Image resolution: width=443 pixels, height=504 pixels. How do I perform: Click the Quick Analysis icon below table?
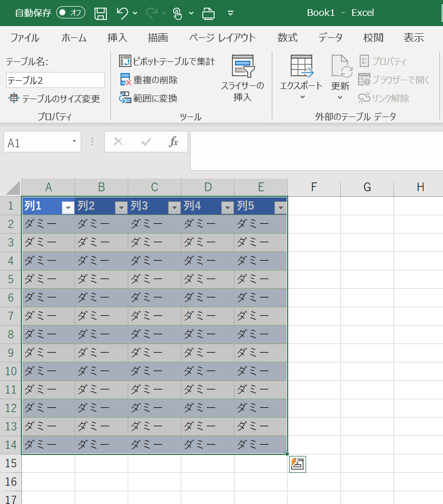click(297, 464)
